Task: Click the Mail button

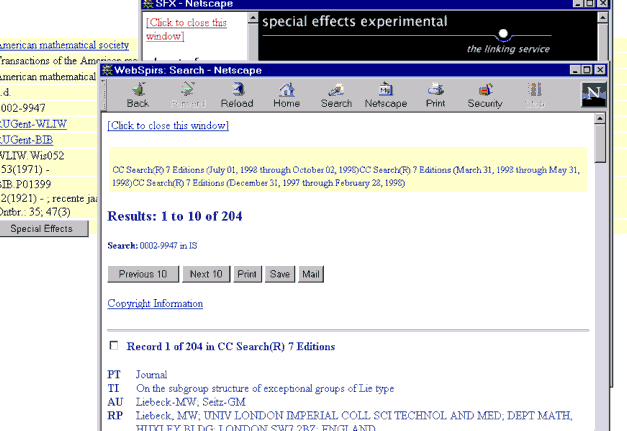Action: point(311,274)
